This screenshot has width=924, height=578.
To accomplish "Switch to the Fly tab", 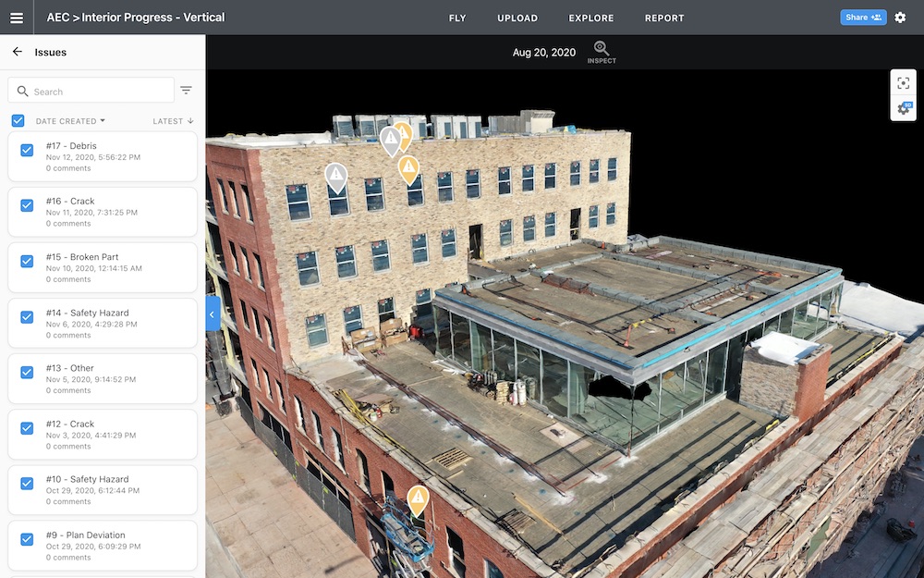I will 457,18.
